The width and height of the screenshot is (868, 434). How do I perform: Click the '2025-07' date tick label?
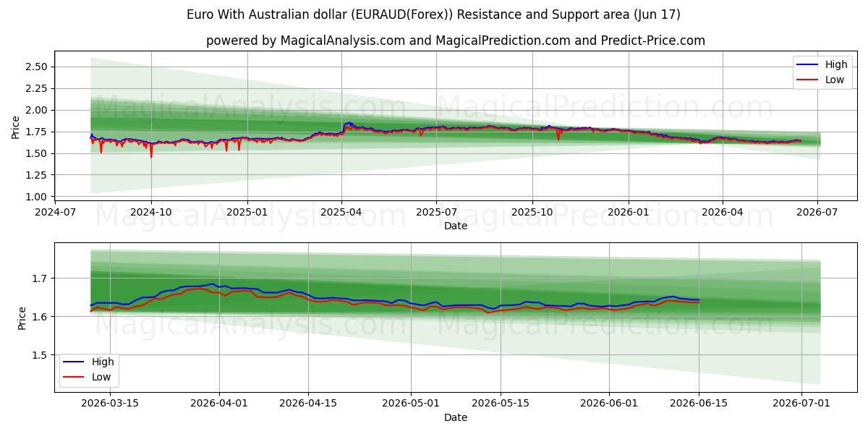click(x=436, y=212)
